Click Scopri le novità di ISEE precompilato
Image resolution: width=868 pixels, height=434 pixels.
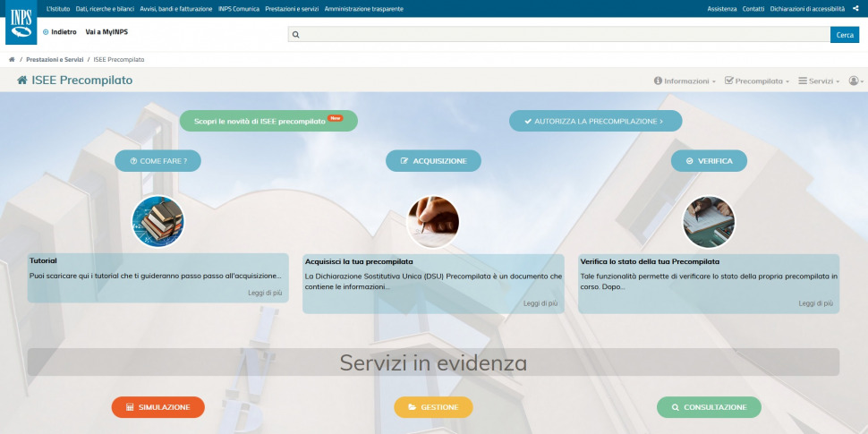pos(268,121)
